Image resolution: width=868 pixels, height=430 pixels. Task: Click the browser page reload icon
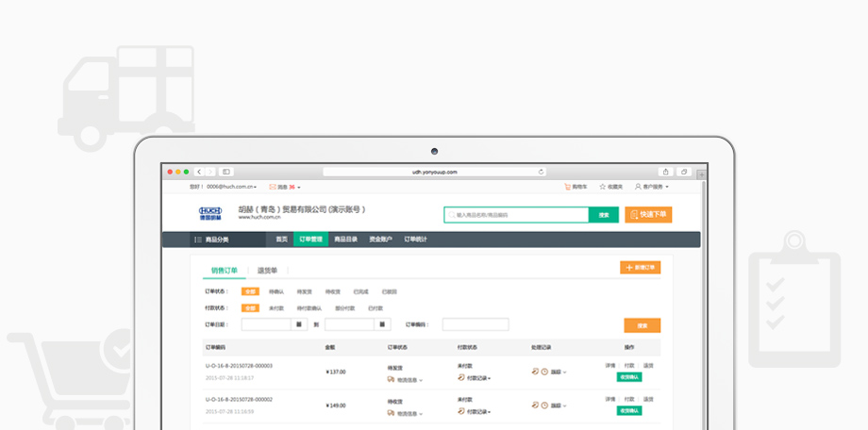click(x=541, y=172)
